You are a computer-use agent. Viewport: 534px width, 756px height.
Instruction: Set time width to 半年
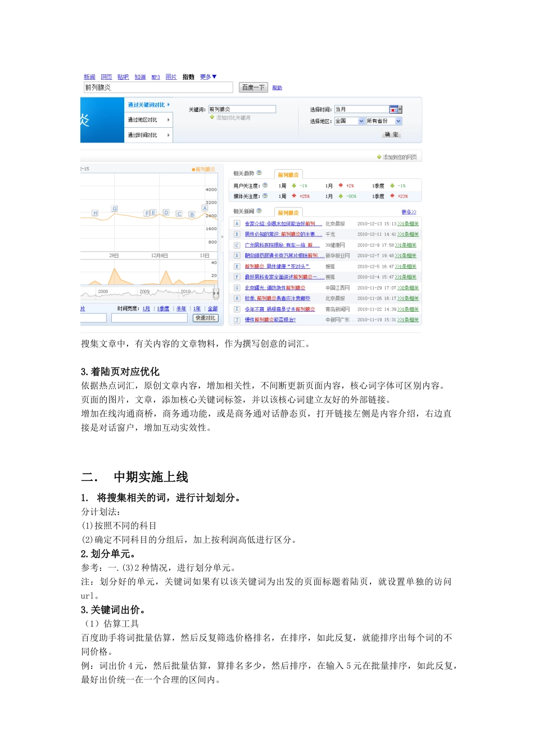(181, 309)
